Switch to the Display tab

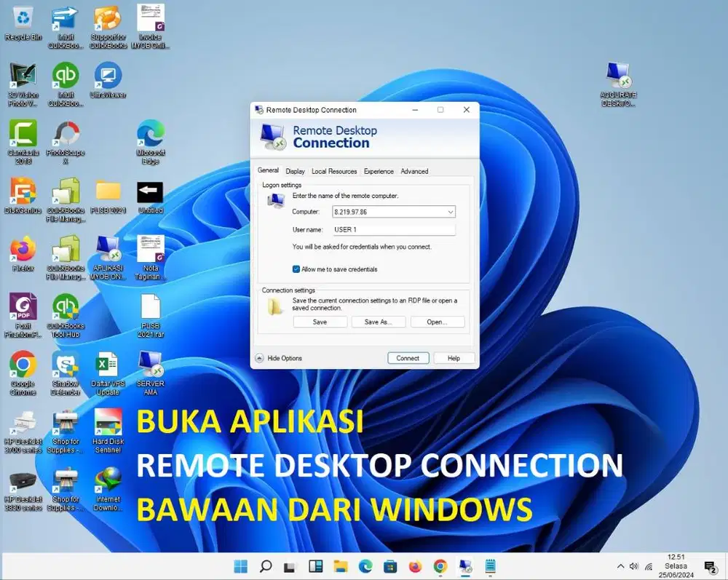tap(295, 172)
